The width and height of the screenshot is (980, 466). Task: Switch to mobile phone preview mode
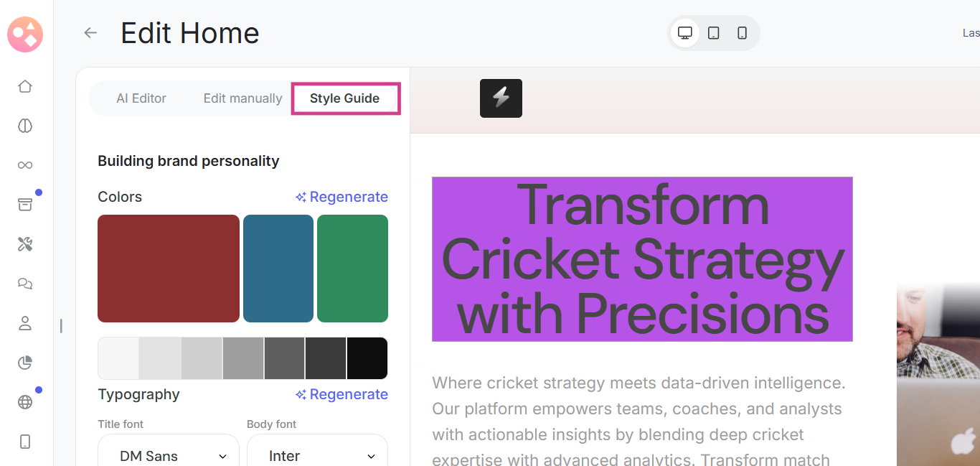[743, 33]
